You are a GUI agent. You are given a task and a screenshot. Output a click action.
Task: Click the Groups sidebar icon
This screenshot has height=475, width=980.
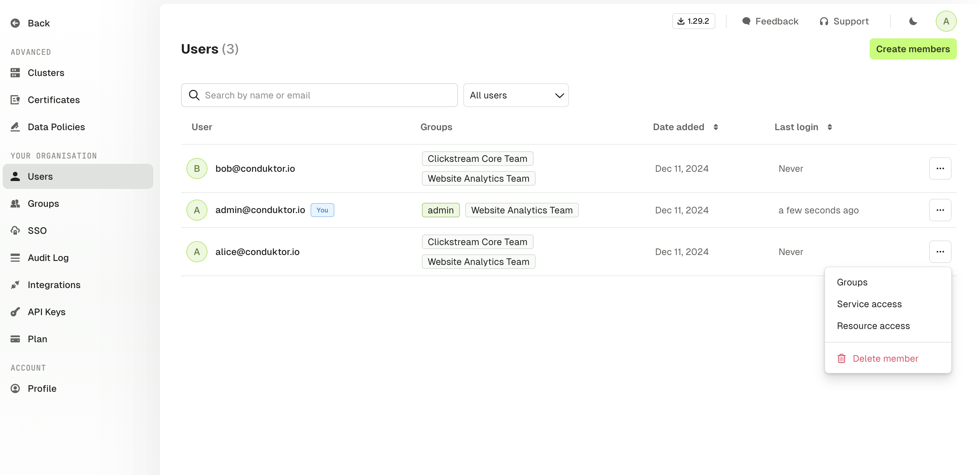[x=16, y=203]
